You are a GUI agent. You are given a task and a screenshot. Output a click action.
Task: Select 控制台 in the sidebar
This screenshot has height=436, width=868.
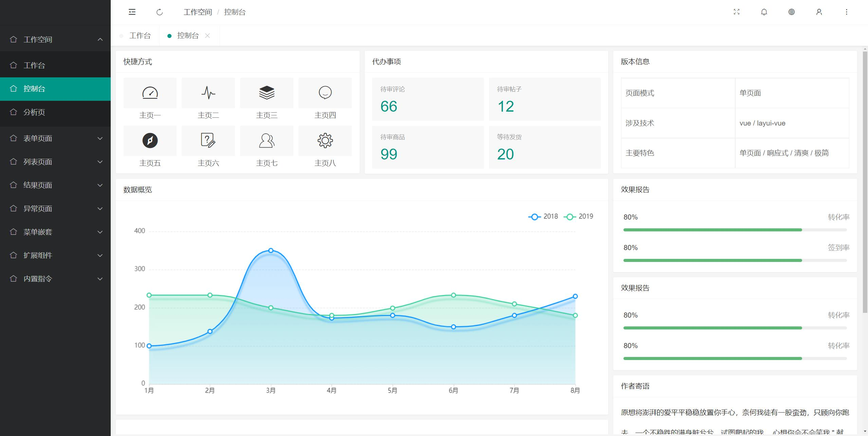(55, 89)
